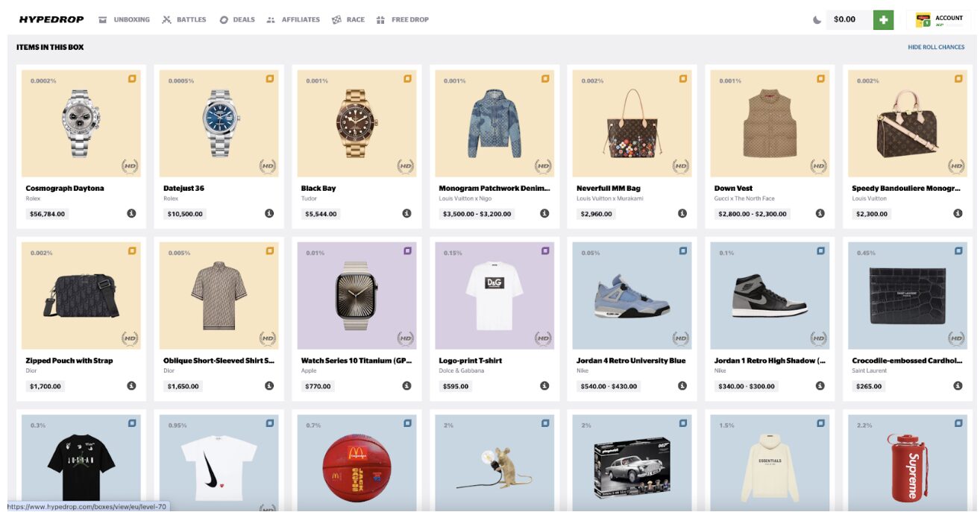The height and width of the screenshot is (512, 980).
Task: Click the Cosmograph Daytona title
Action: click(65, 189)
